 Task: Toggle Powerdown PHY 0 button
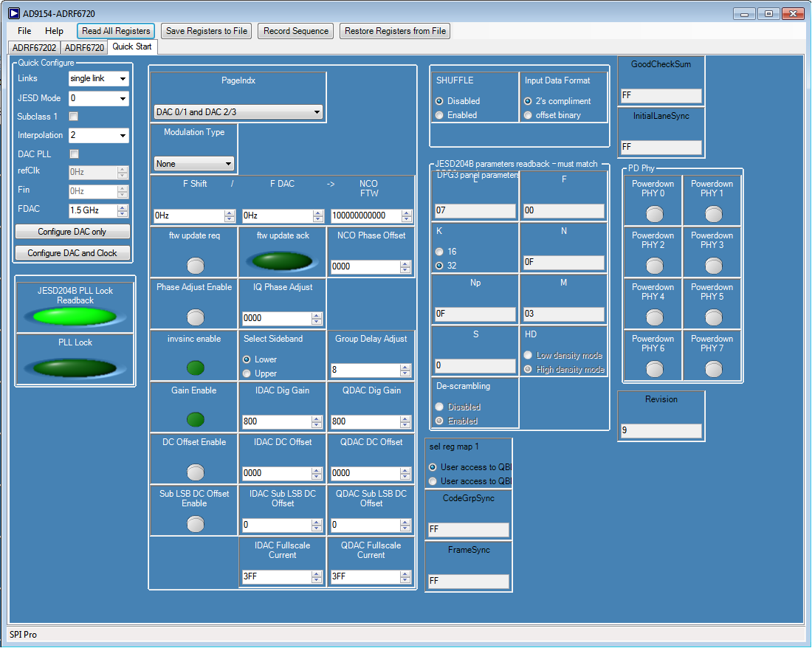tap(654, 214)
